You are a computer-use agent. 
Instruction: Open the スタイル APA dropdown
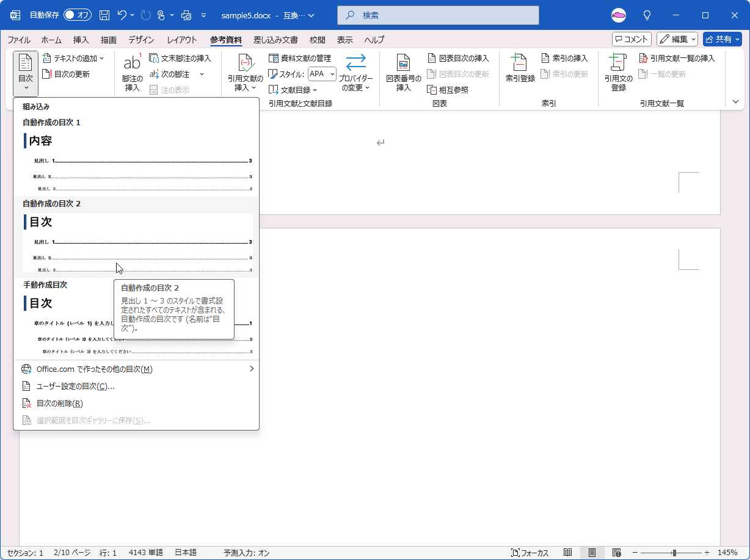point(322,73)
